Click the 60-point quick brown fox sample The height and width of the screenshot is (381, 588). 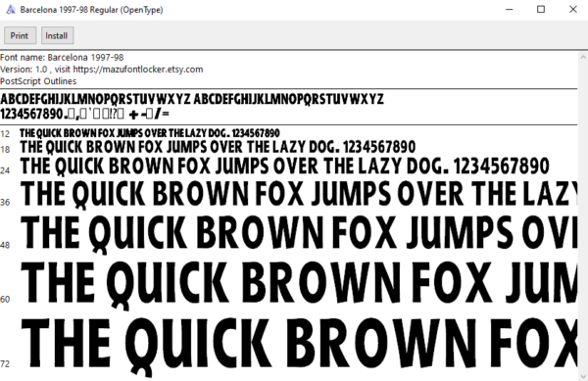pyautogui.click(x=299, y=285)
